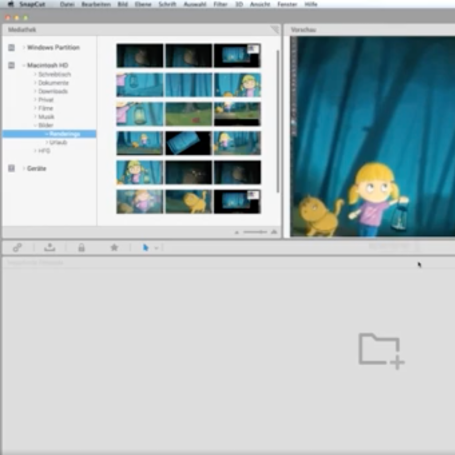Open the Hilfe menu
This screenshot has height=455, width=455.
point(311,4)
